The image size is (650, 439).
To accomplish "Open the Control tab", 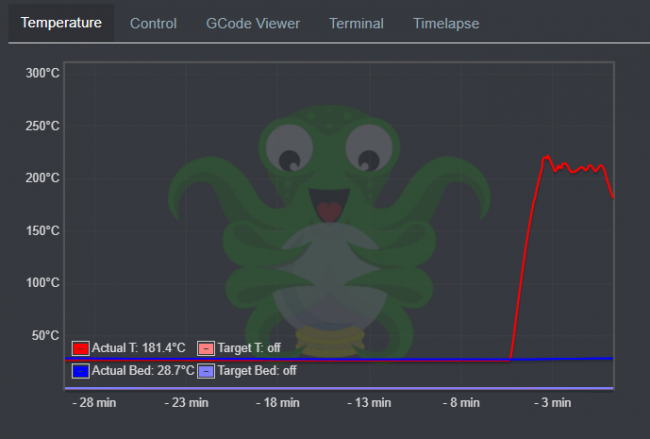I will coord(153,24).
